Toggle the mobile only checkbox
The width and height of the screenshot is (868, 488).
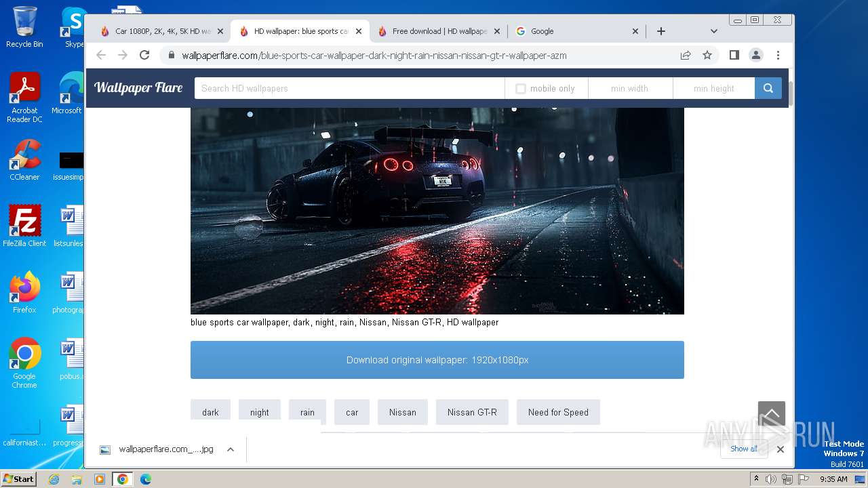(521, 89)
